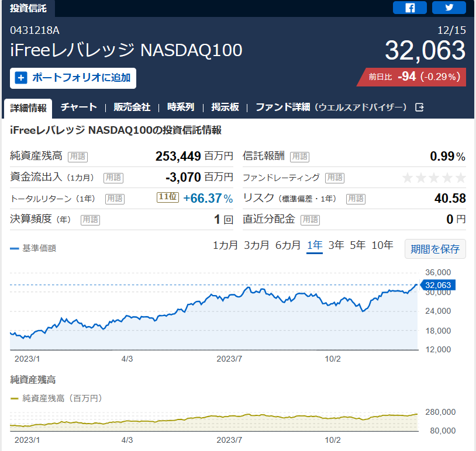Open the 用語 glossary for 純資産残高

pos(78,157)
